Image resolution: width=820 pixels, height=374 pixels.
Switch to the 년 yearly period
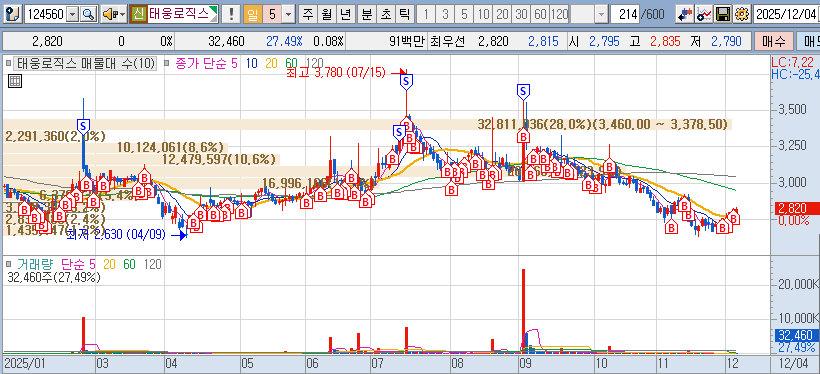(345, 14)
